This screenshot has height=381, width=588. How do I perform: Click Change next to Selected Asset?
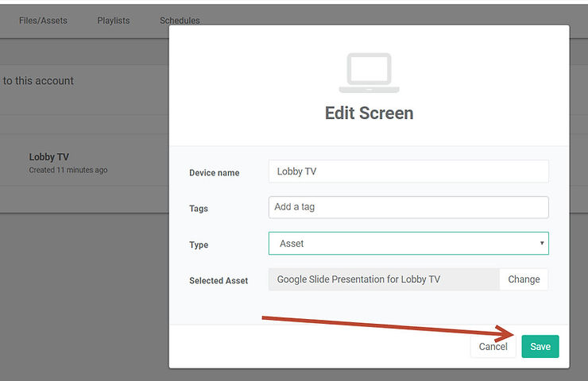coord(524,279)
